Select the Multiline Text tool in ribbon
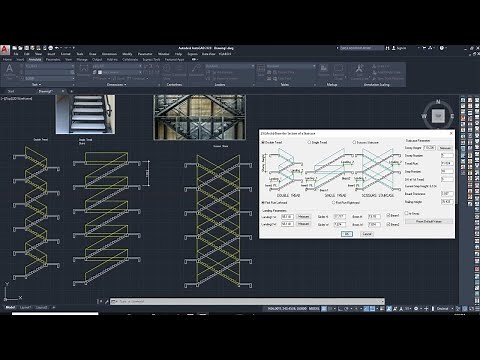This screenshot has width=480, height=360. pos(9,71)
